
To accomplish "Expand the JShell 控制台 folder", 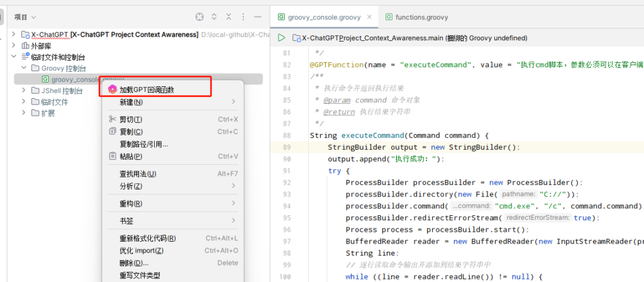I will (x=25, y=91).
